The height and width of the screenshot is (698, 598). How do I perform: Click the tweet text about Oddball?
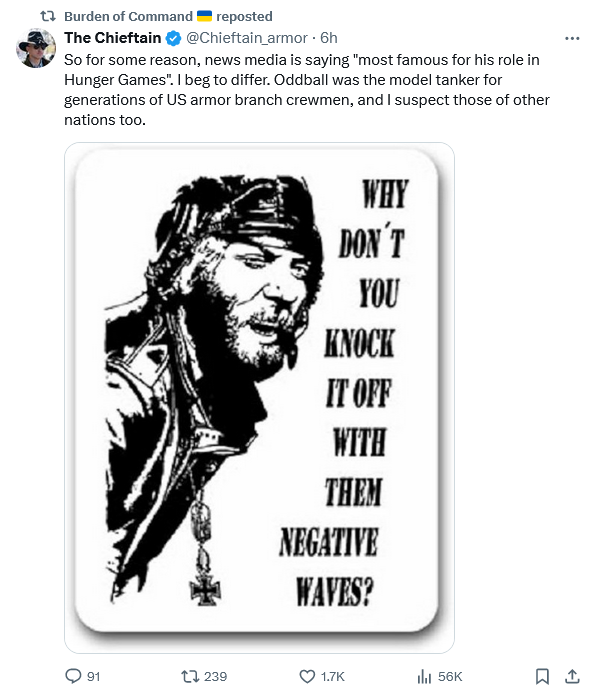307,90
